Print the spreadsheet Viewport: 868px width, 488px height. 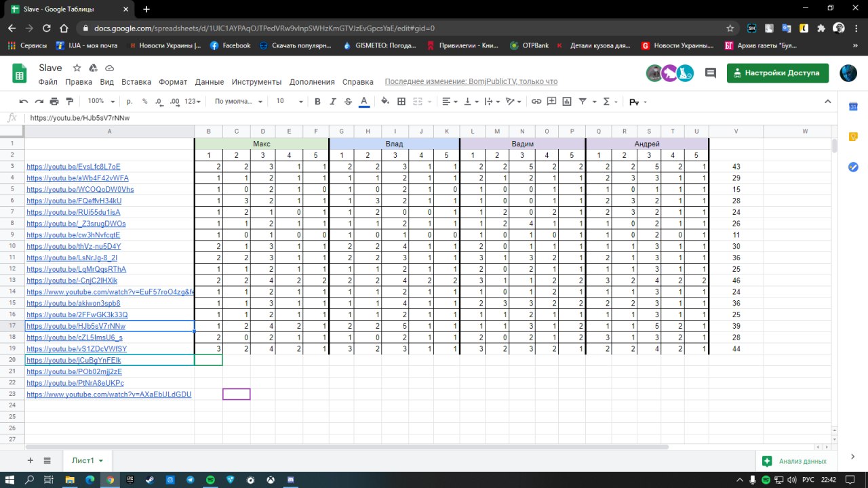point(54,102)
